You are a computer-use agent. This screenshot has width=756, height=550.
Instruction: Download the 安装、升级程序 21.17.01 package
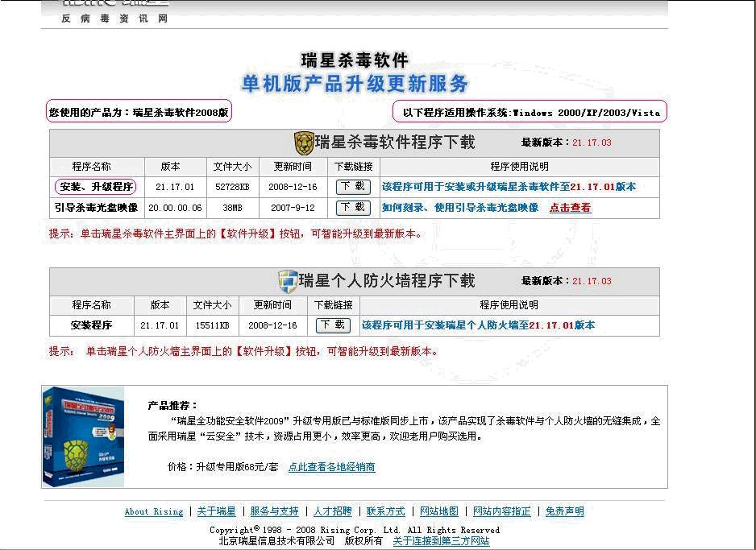coord(353,187)
